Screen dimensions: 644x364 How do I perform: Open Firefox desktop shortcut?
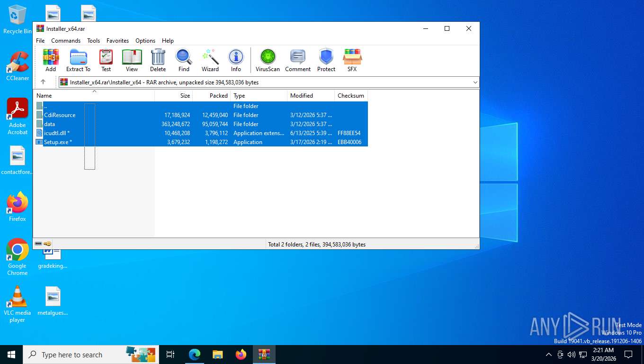pos(18,207)
